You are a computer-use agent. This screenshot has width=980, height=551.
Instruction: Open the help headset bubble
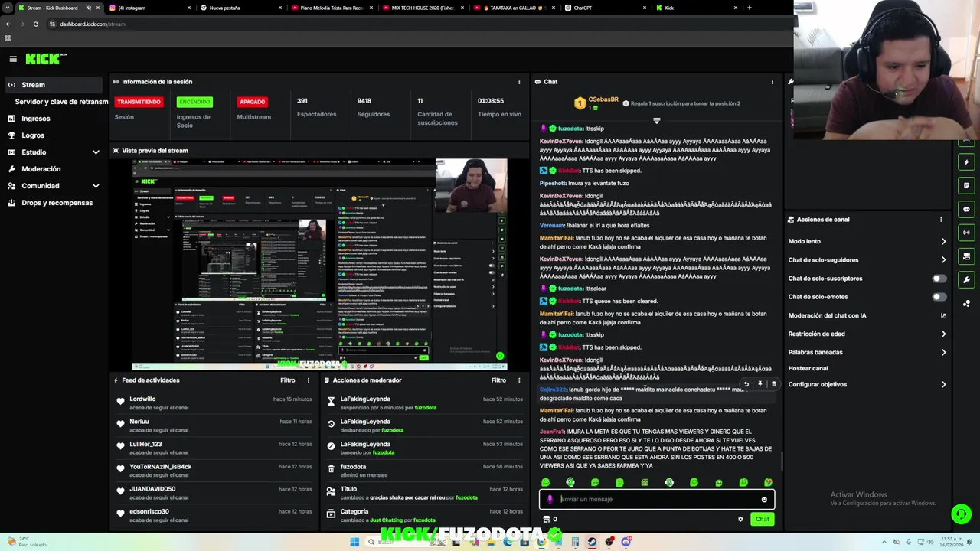point(961,514)
